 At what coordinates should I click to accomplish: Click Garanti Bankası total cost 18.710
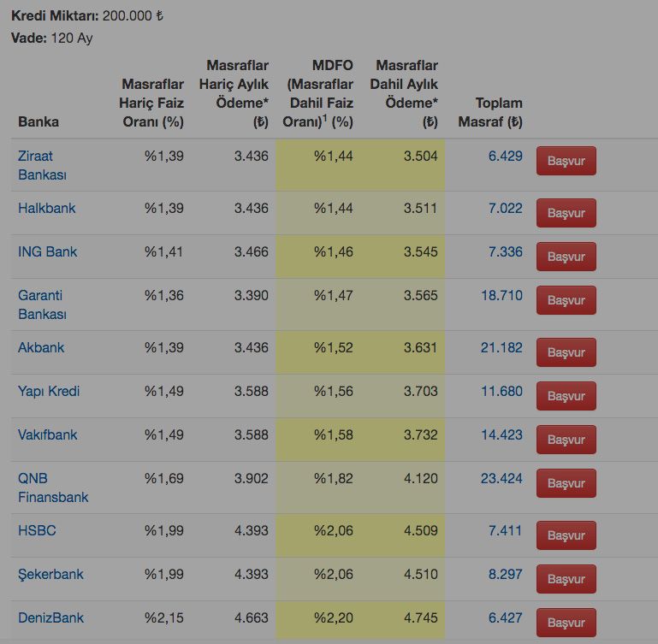501,295
